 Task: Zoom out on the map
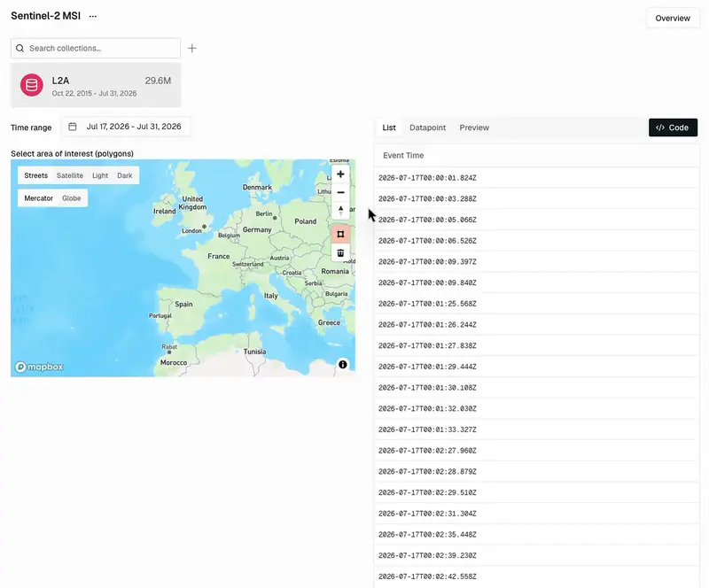click(340, 192)
